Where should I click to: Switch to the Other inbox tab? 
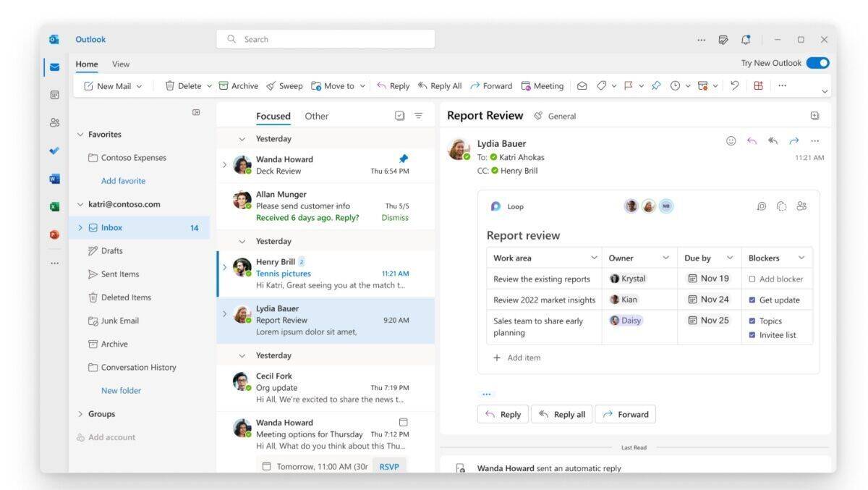click(x=316, y=116)
